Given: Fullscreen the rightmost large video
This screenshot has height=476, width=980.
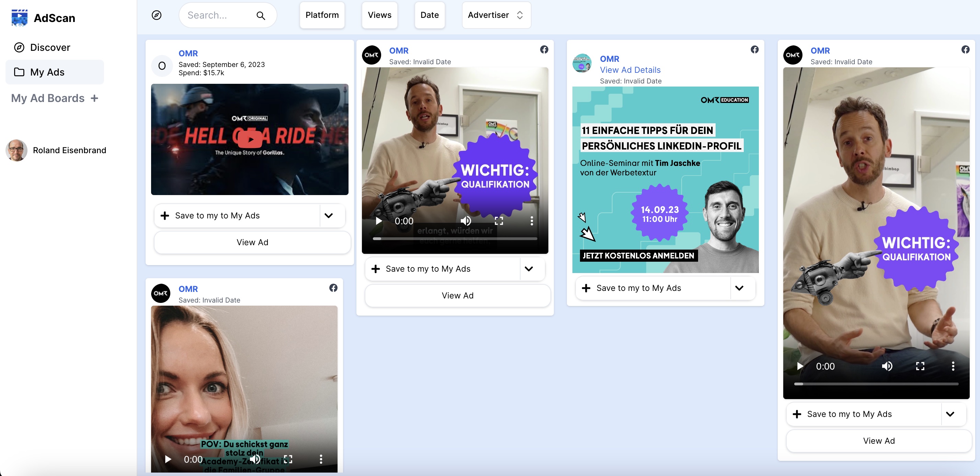Looking at the screenshot, I should (x=920, y=366).
